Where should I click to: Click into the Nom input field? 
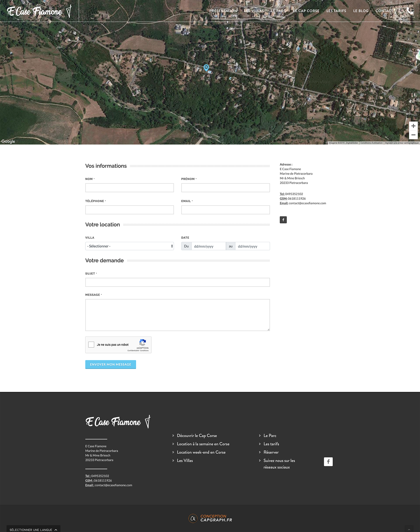pyautogui.click(x=129, y=188)
